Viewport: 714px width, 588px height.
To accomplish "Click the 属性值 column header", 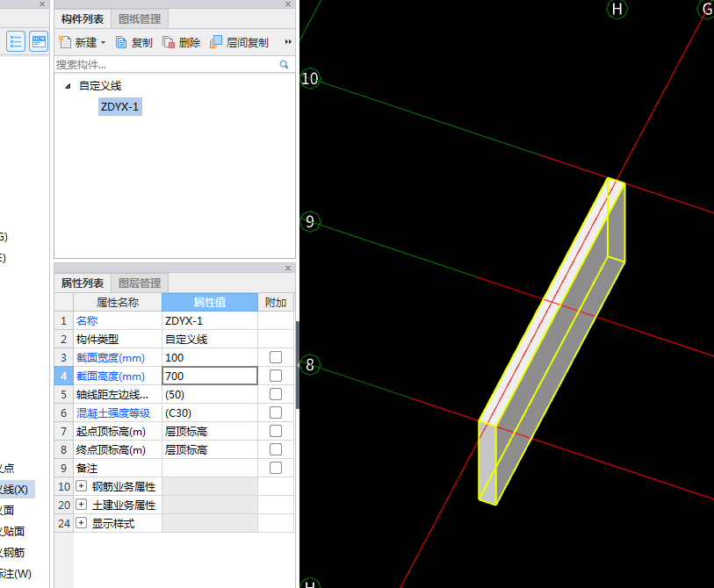I will [210, 302].
